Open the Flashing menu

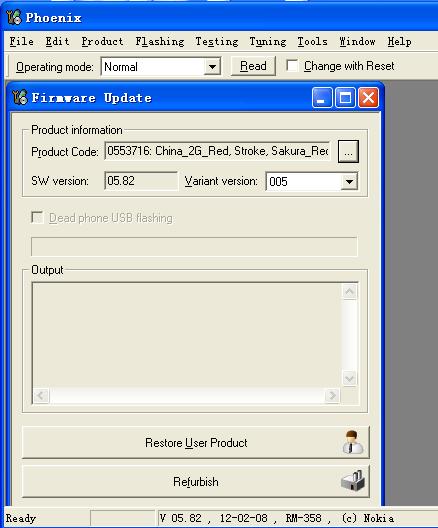point(160,41)
